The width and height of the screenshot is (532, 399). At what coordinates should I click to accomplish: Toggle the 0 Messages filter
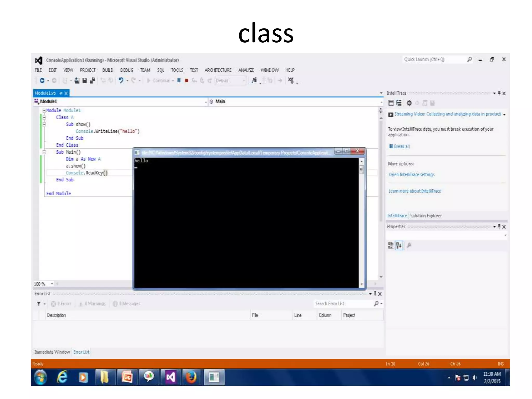click(127, 304)
